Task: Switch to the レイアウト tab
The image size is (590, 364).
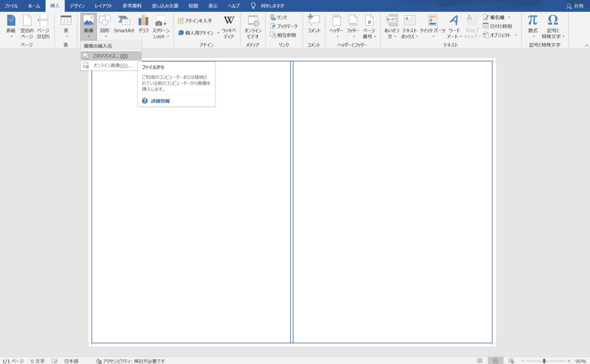Action: point(103,6)
